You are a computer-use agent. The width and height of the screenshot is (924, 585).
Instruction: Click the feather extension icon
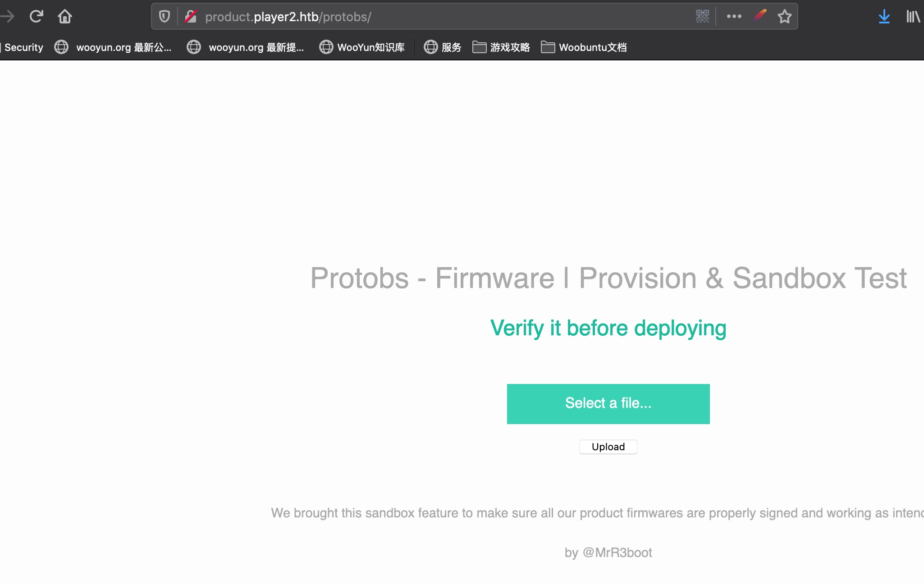[x=760, y=16]
